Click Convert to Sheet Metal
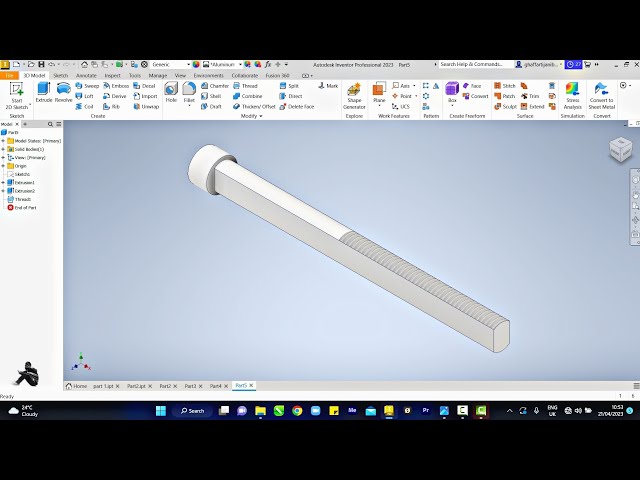This screenshot has height=480, width=640. point(601,96)
